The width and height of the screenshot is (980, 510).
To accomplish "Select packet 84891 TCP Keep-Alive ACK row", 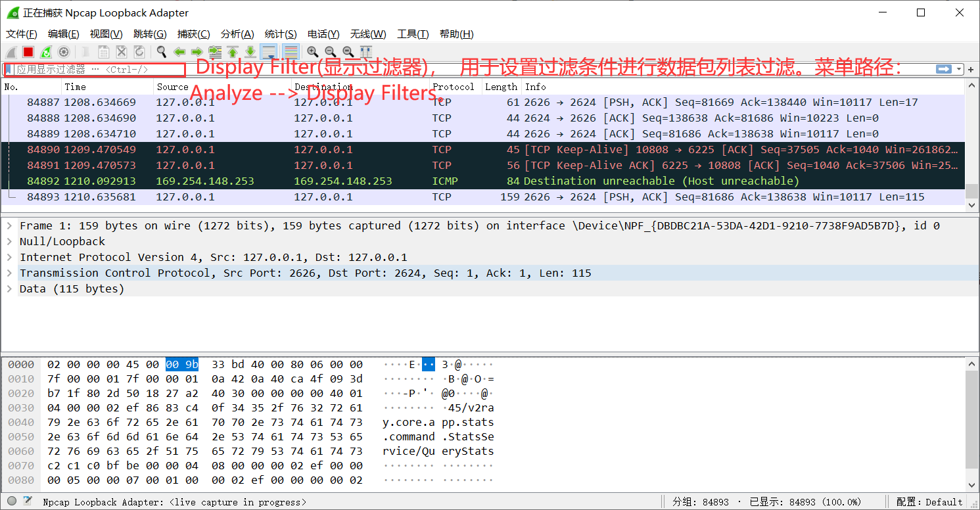I will click(483, 165).
